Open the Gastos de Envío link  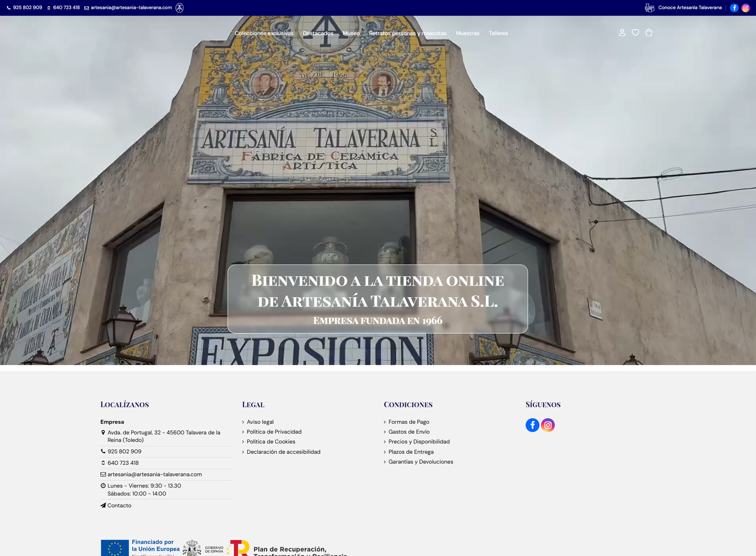[409, 432]
